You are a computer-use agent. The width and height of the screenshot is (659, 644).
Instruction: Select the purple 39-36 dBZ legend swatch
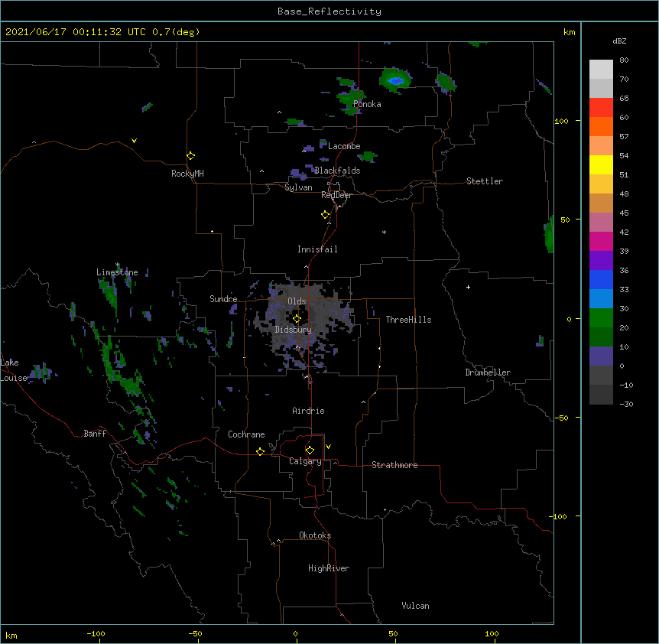coord(601,260)
